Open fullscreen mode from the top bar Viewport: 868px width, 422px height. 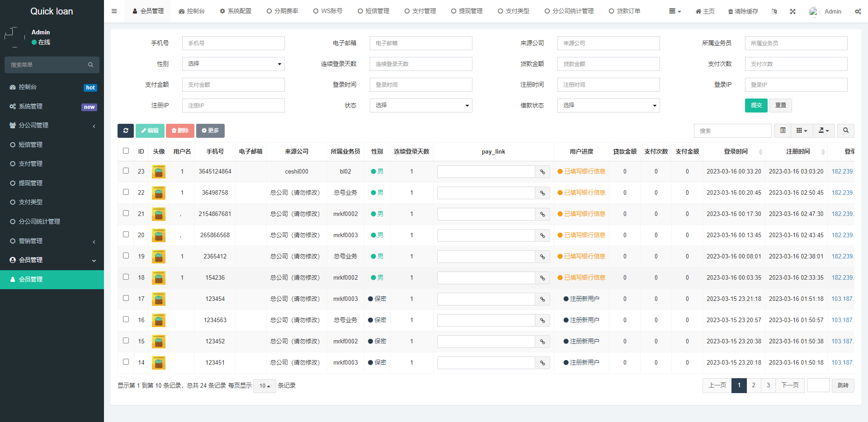point(793,11)
